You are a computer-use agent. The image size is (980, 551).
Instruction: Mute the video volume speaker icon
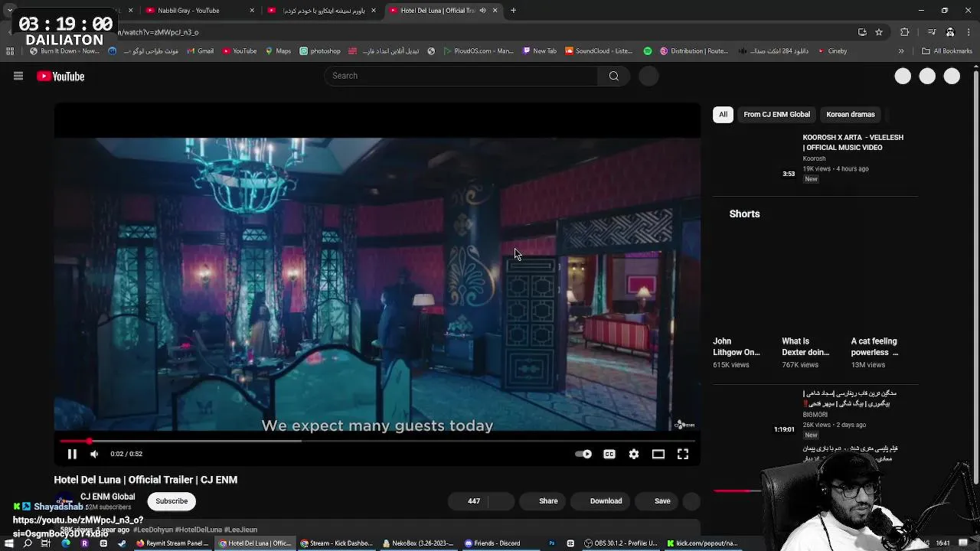click(x=94, y=454)
